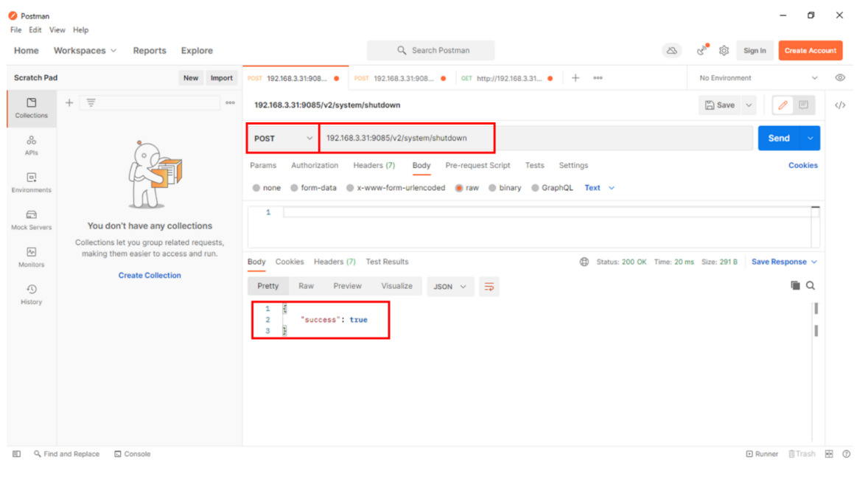868x479 pixels.
Task: Click the settings gear icon
Action: point(724,51)
